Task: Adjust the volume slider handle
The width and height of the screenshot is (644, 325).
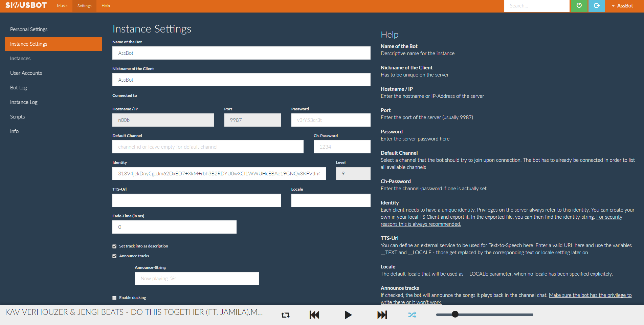Action: pyautogui.click(x=455, y=315)
